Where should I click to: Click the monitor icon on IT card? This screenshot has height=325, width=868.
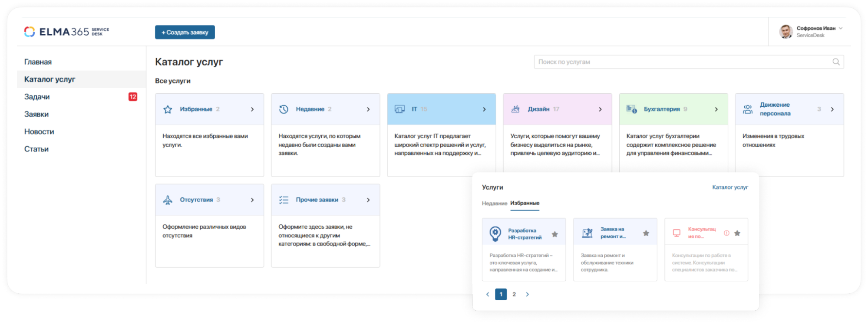pos(399,109)
